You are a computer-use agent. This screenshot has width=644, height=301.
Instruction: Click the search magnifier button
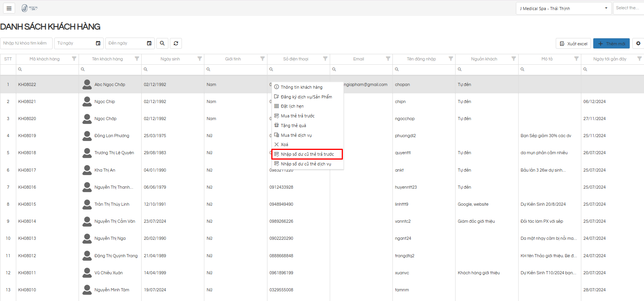click(162, 43)
